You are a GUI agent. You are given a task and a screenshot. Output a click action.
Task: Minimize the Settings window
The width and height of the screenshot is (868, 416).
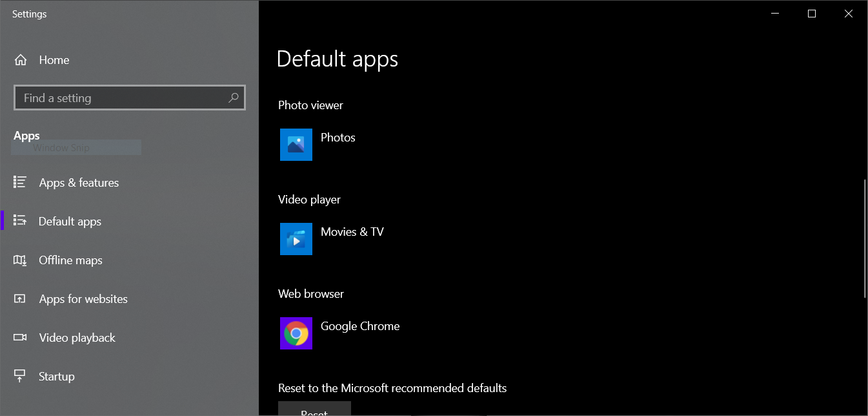coord(776,14)
